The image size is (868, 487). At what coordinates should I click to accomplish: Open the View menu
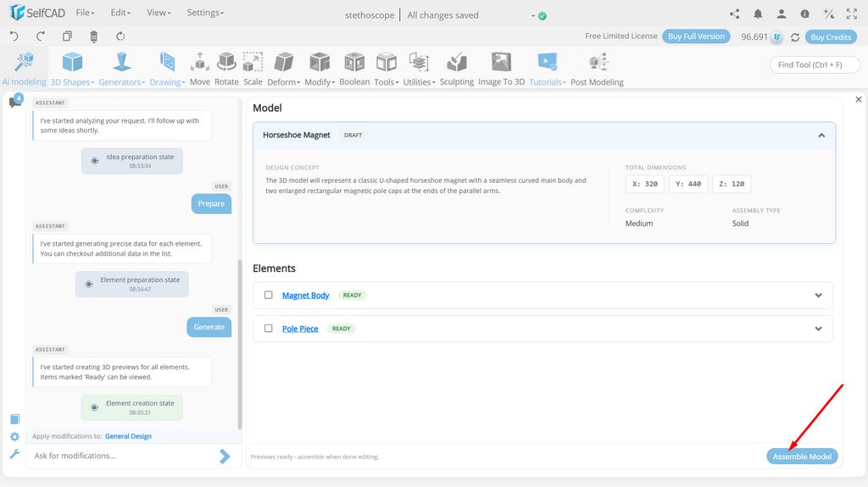159,12
